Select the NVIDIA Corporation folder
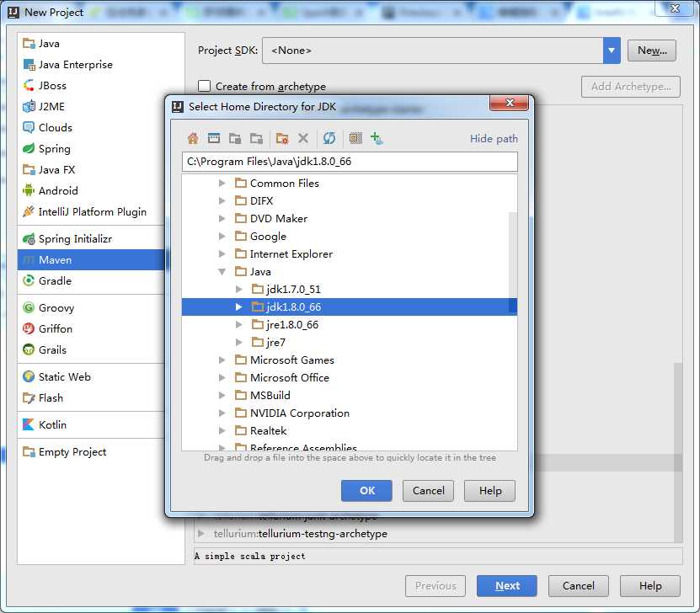700x613 pixels. (300, 413)
